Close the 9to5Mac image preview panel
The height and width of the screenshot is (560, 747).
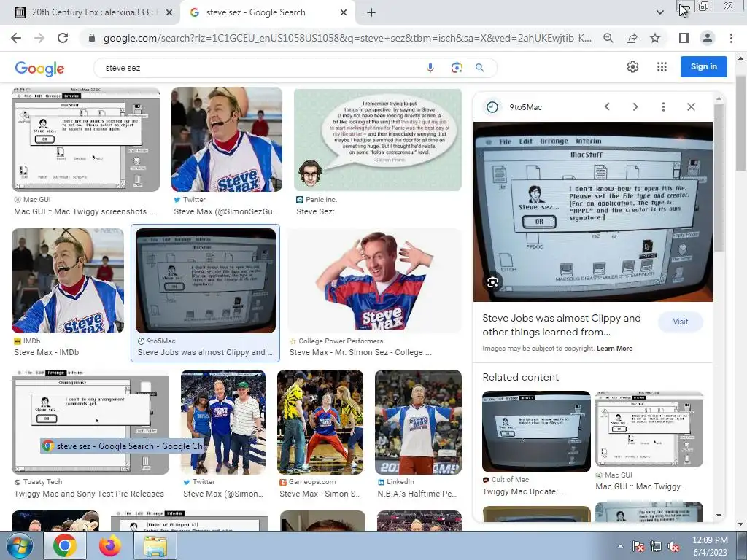pos(691,106)
